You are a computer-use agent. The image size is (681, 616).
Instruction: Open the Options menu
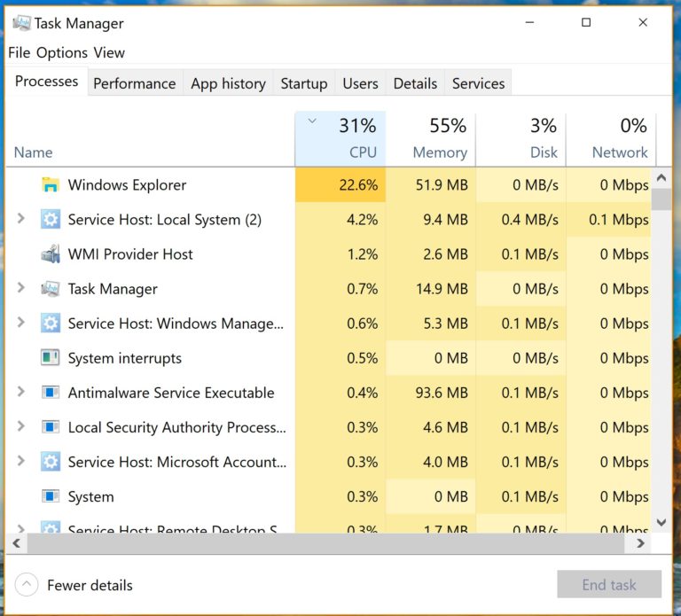(62, 52)
